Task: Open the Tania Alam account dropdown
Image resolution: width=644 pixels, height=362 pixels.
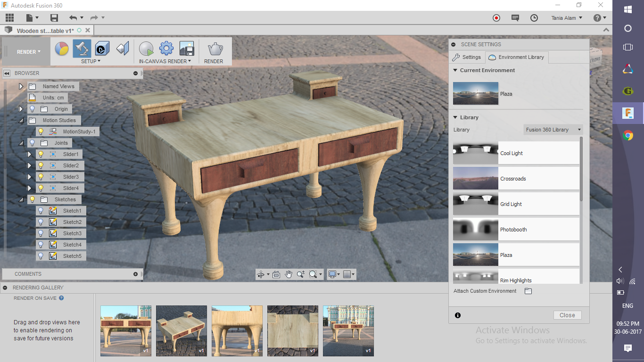Action: pos(567,18)
